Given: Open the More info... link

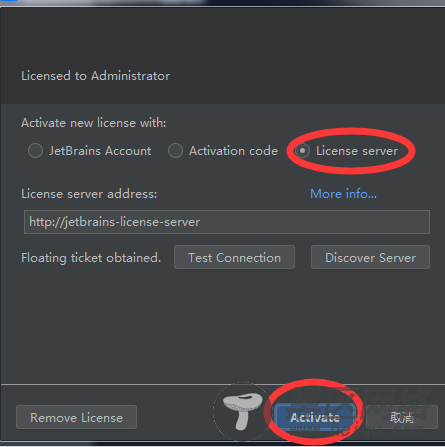Looking at the screenshot, I should click(343, 194).
